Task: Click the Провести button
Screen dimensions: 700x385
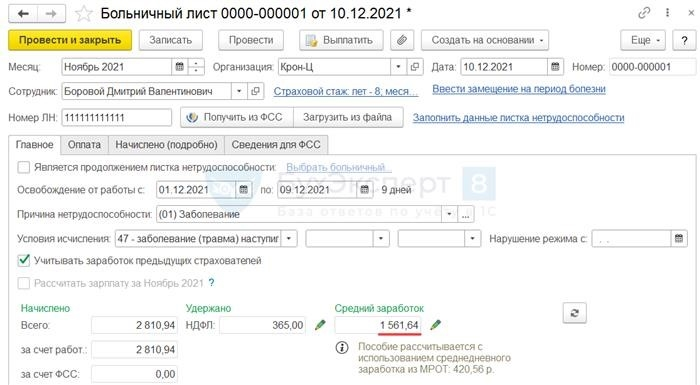Action: pyautogui.click(x=251, y=40)
